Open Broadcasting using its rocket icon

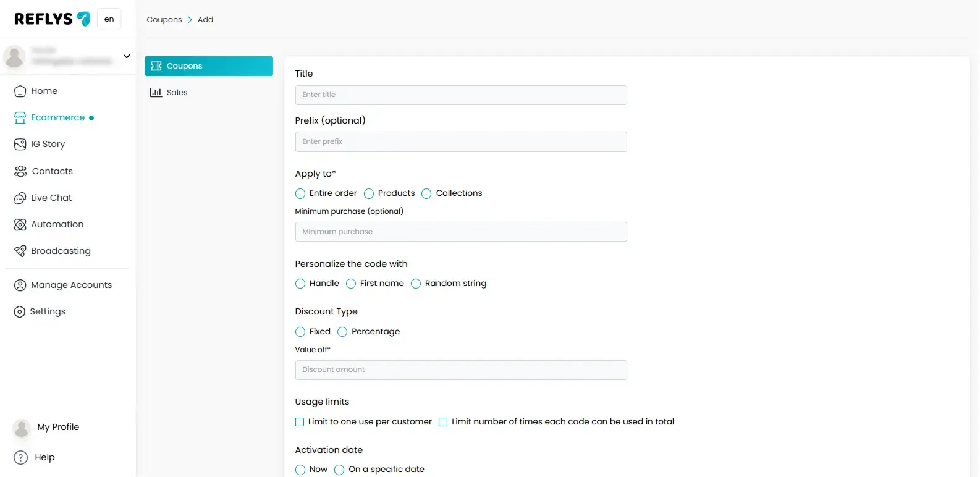[20, 251]
